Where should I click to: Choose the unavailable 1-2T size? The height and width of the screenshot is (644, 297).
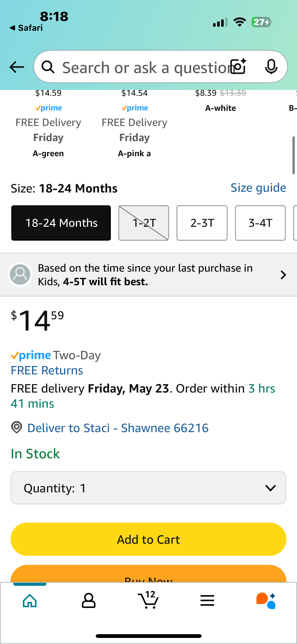(144, 223)
